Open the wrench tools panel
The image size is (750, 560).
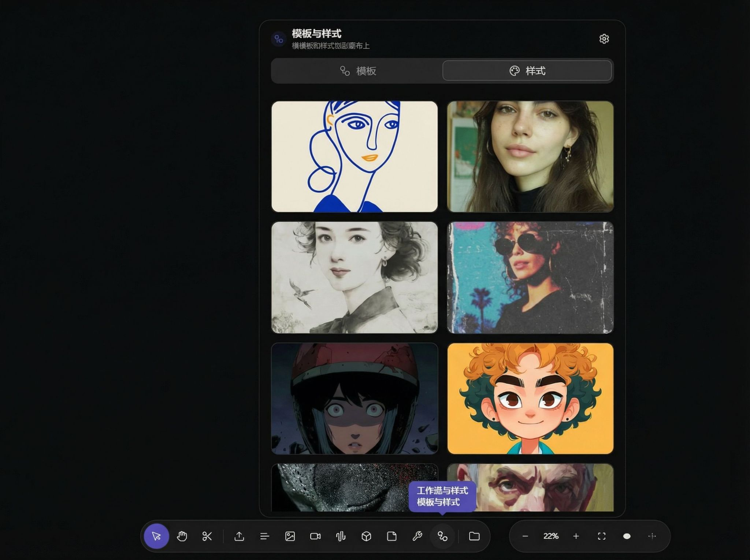pyautogui.click(x=417, y=537)
